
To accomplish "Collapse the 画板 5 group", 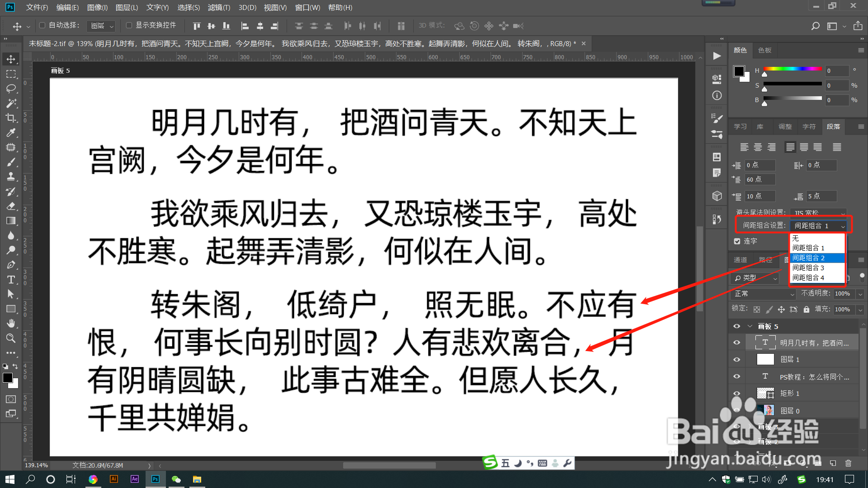I will coord(750,326).
